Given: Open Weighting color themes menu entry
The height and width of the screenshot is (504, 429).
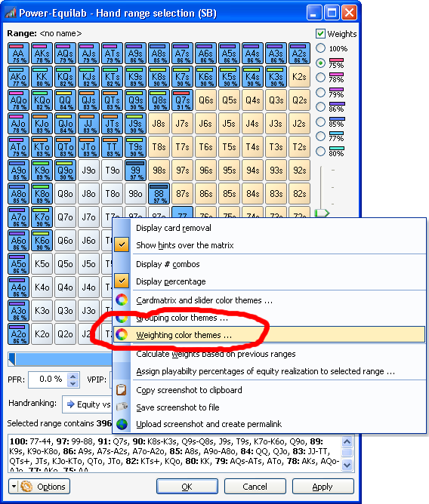Looking at the screenshot, I should coord(270,335).
